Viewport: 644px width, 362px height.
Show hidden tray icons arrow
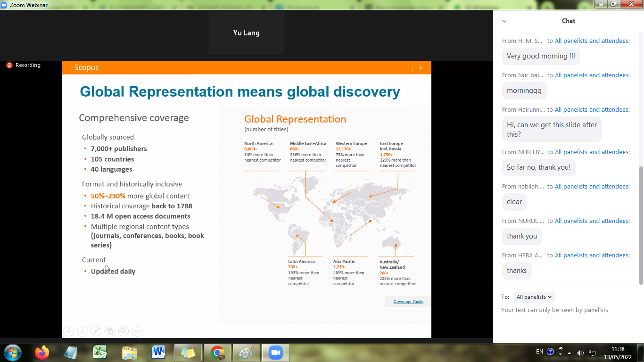569,353
